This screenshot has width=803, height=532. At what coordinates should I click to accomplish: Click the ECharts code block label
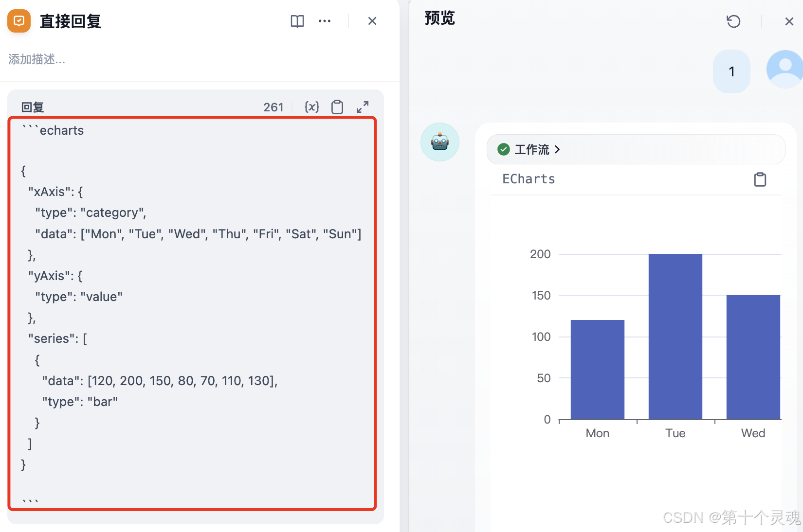[x=529, y=179]
